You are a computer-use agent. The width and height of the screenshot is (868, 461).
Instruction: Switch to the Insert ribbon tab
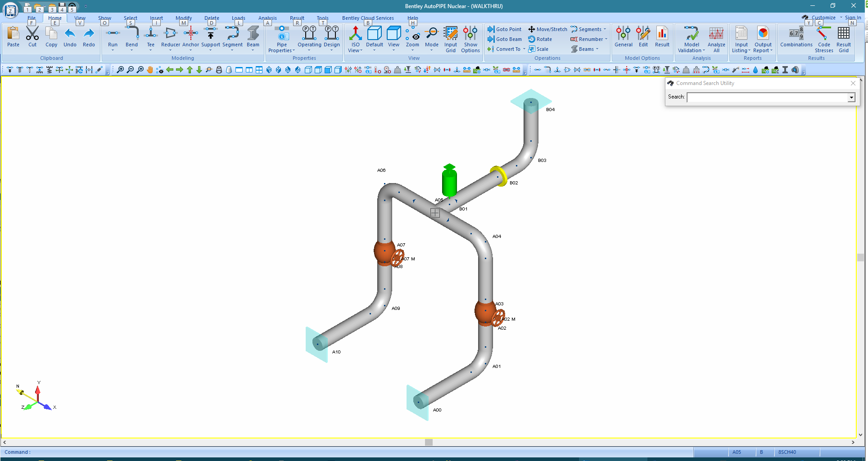[156, 18]
